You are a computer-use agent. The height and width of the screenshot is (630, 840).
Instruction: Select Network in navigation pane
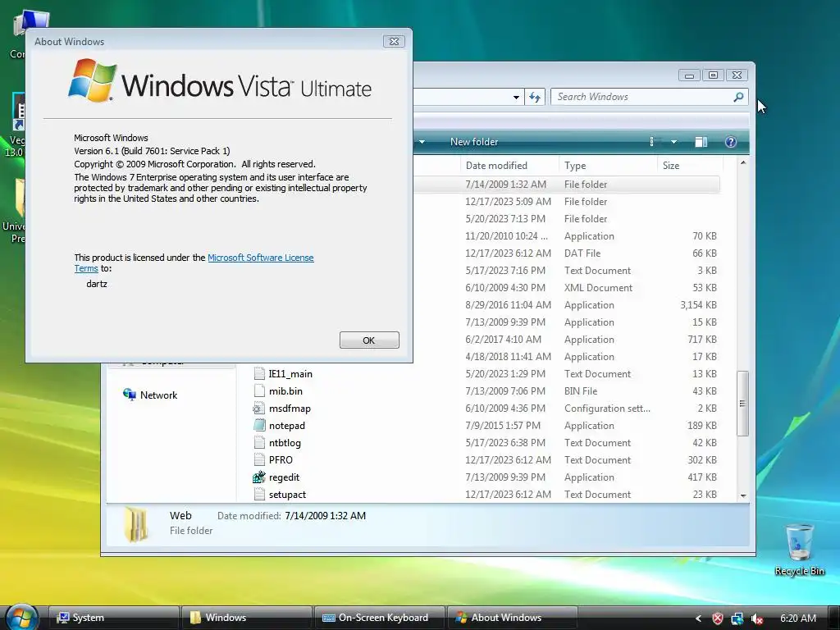point(158,395)
